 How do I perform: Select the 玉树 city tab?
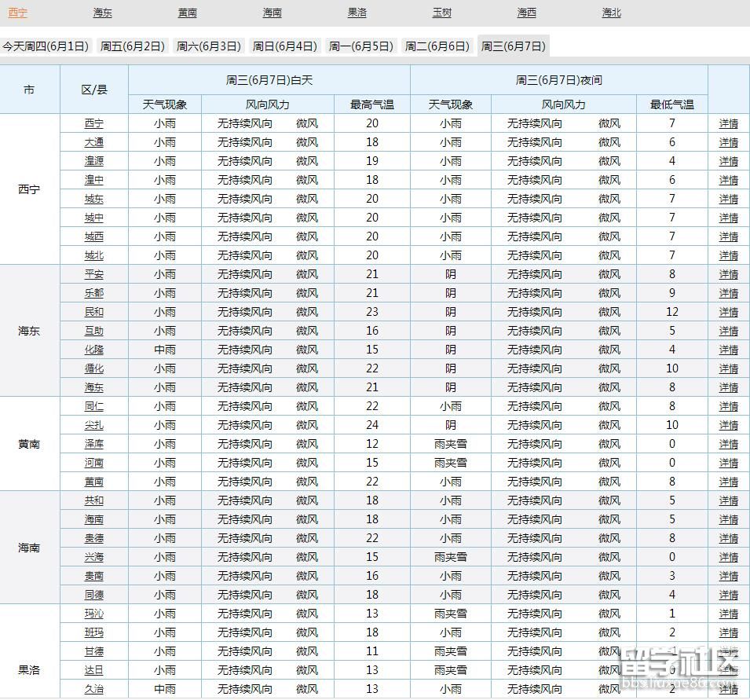click(441, 13)
